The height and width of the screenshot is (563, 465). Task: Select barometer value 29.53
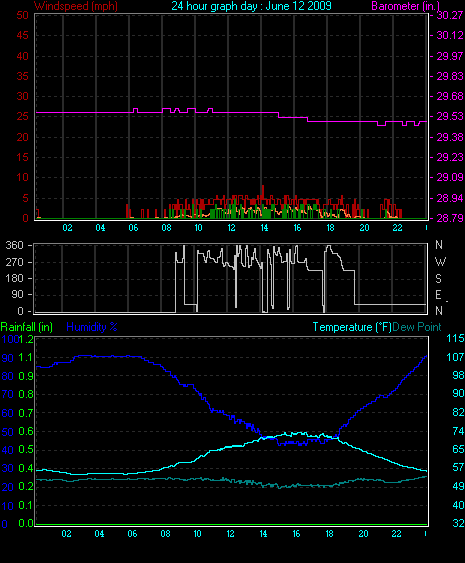450,116
